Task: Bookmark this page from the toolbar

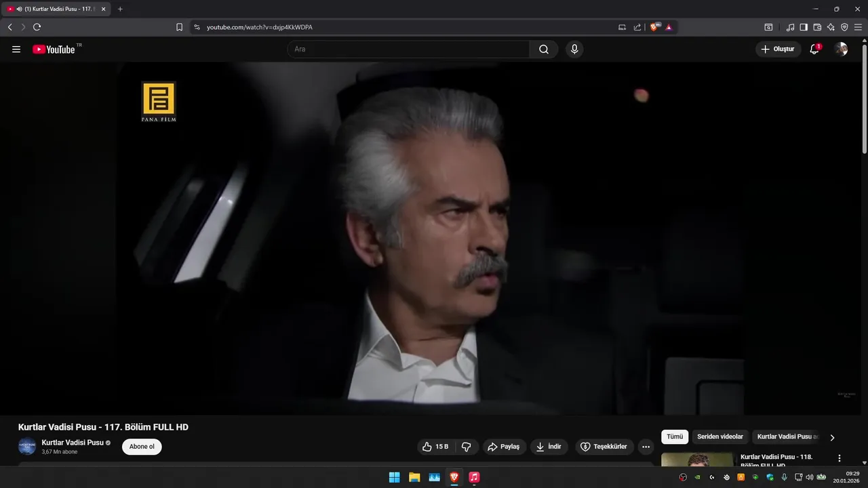Action: point(179,27)
